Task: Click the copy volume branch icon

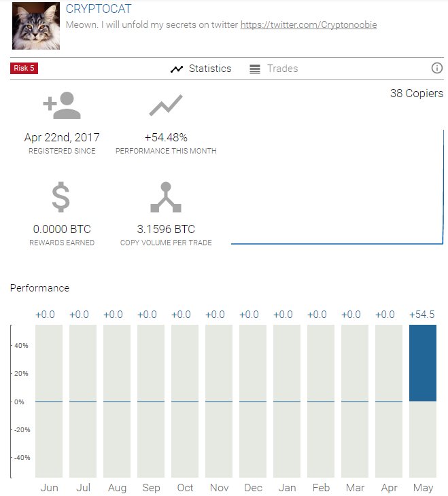Action: point(166,197)
